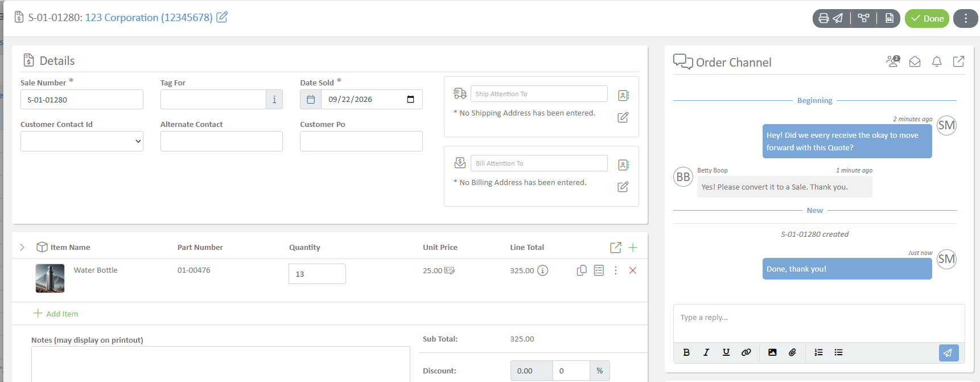Edit the discount amount field showing 0.00
Viewport: 980px width, 382px height.
[532, 371]
